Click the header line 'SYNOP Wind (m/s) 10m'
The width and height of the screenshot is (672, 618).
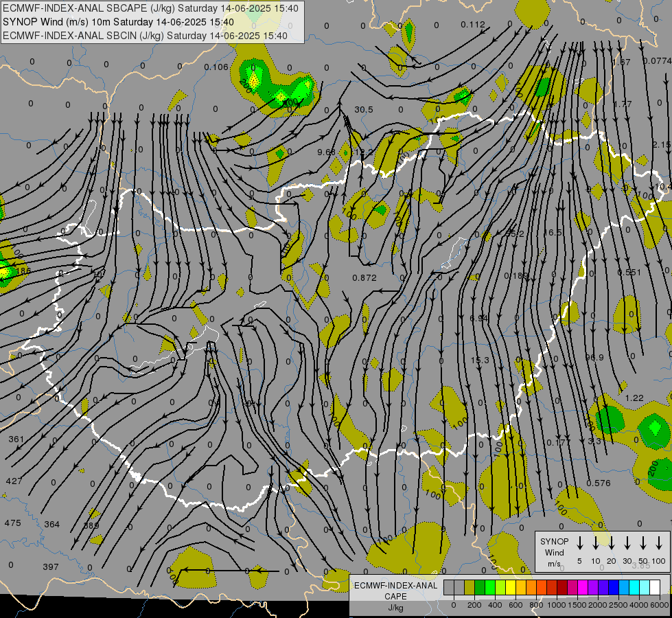[x=56, y=22]
